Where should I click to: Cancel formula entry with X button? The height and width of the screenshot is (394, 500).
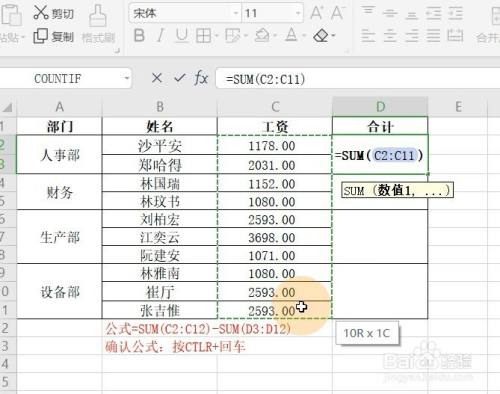point(157,78)
